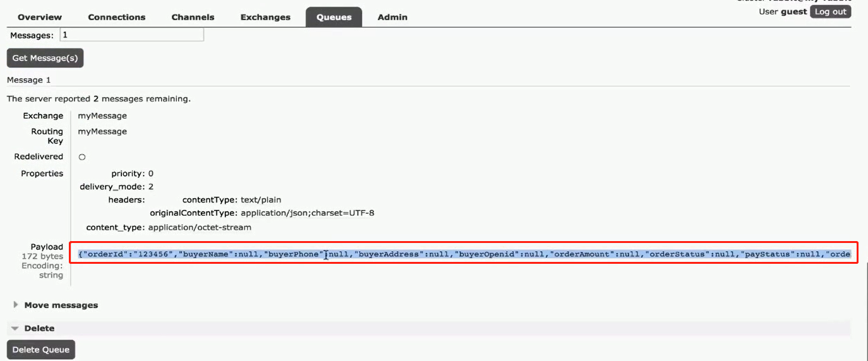Click the Exchange value myMessage
The image size is (868, 361).
point(102,115)
